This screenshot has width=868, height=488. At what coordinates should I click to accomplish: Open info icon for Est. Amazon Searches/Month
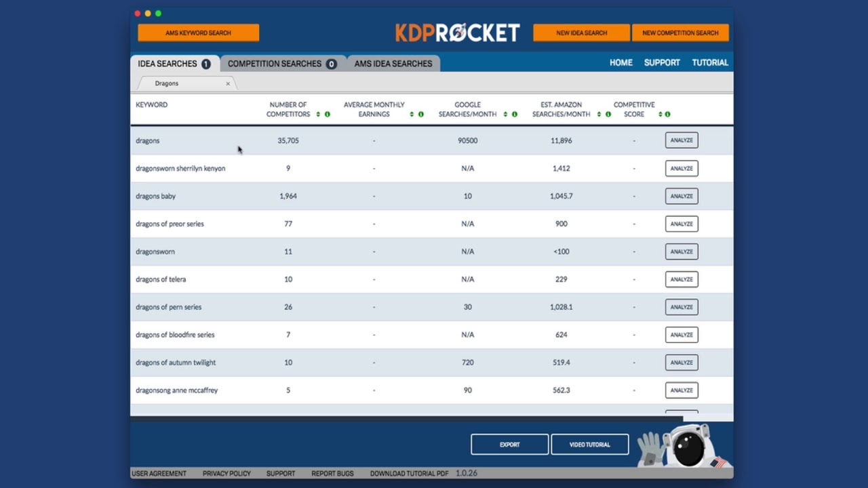point(608,115)
